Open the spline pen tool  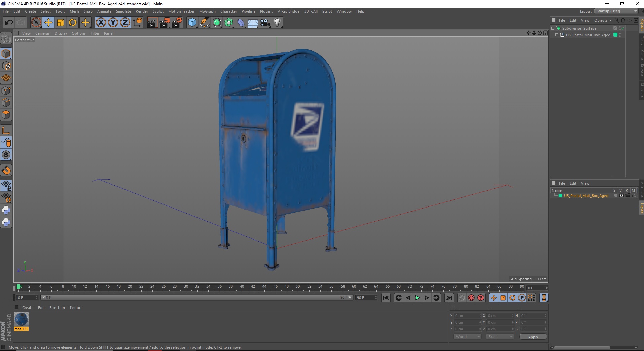click(x=205, y=23)
